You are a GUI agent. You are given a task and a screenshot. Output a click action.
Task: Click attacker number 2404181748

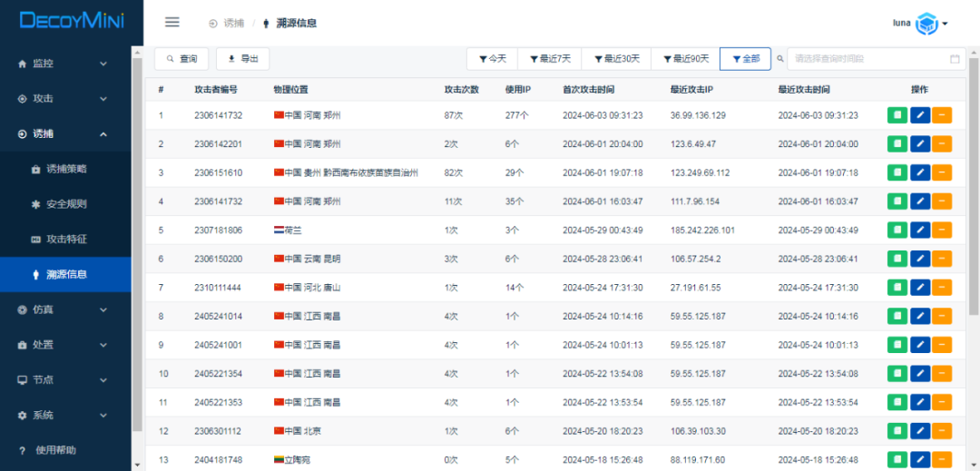[x=218, y=460]
